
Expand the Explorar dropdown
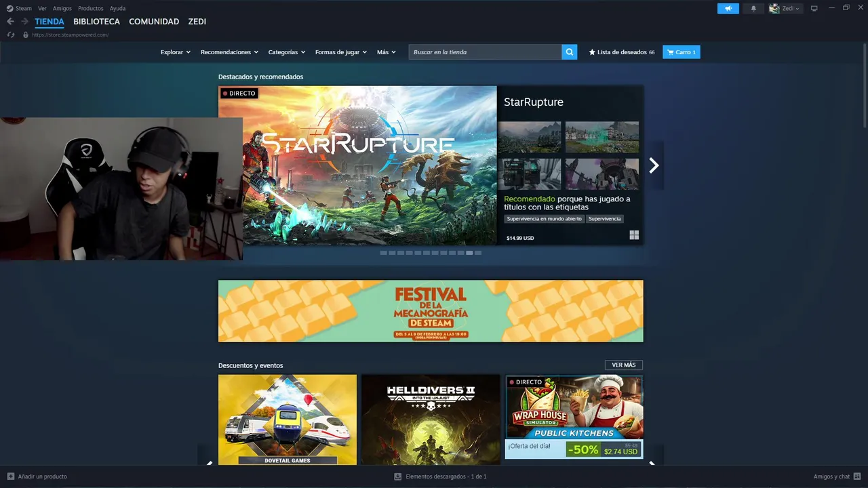coord(176,52)
